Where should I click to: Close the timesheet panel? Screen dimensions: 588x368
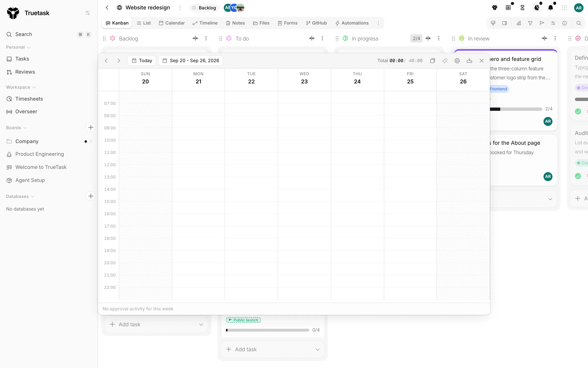482,61
